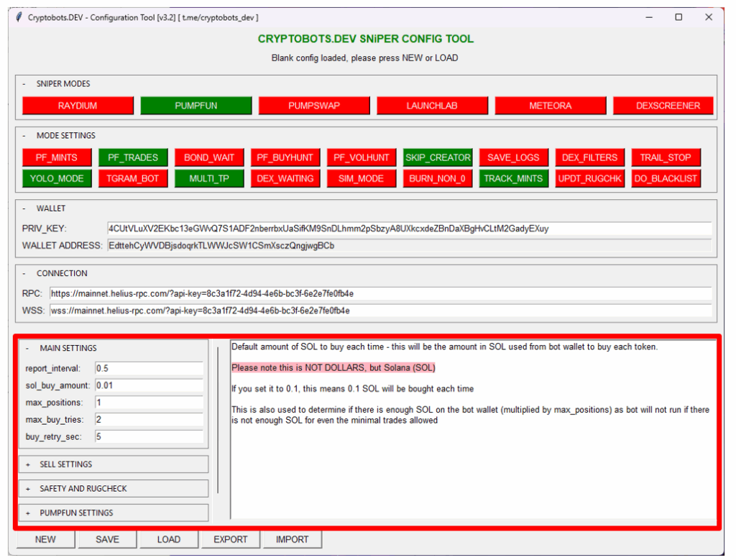Viewport: 736px width, 560px height.
Task: Click the EXPORT button
Action: pos(231,539)
